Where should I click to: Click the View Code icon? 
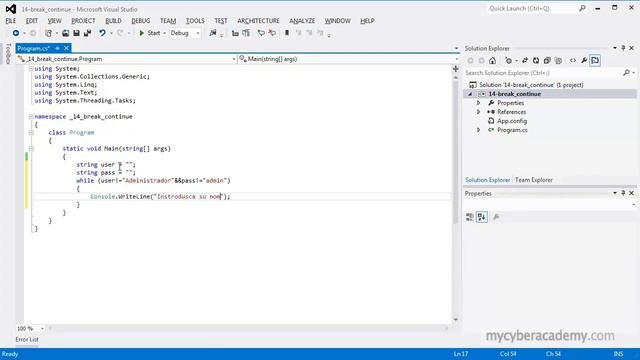point(573,61)
